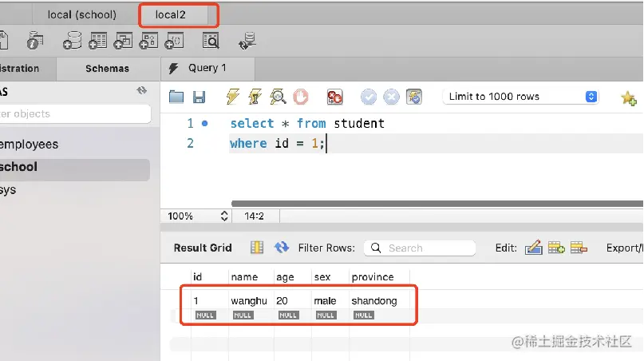
Task: Toggle result grid wrap cell icon
Action: pyautogui.click(x=257, y=248)
